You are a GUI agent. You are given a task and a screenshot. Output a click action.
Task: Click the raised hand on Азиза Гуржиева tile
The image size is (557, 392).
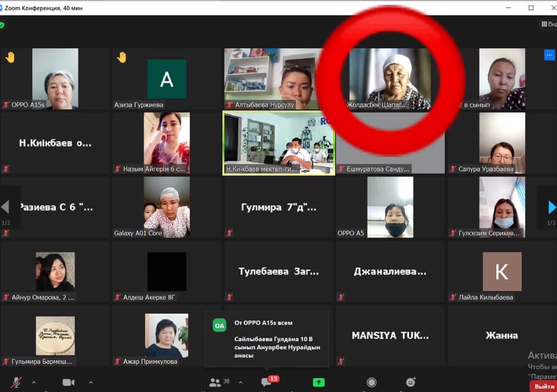click(122, 57)
